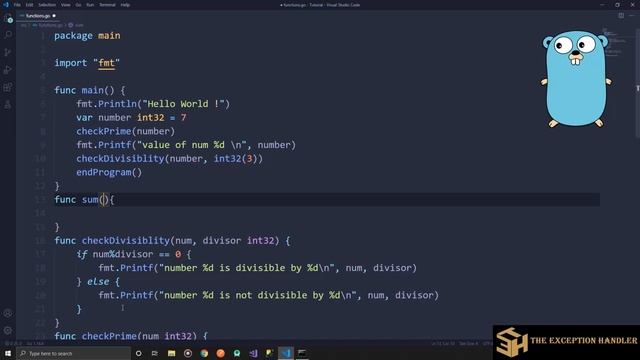Click the func checkPrime declaration
The height and width of the screenshot is (360, 640).
(x=131, y=336)
